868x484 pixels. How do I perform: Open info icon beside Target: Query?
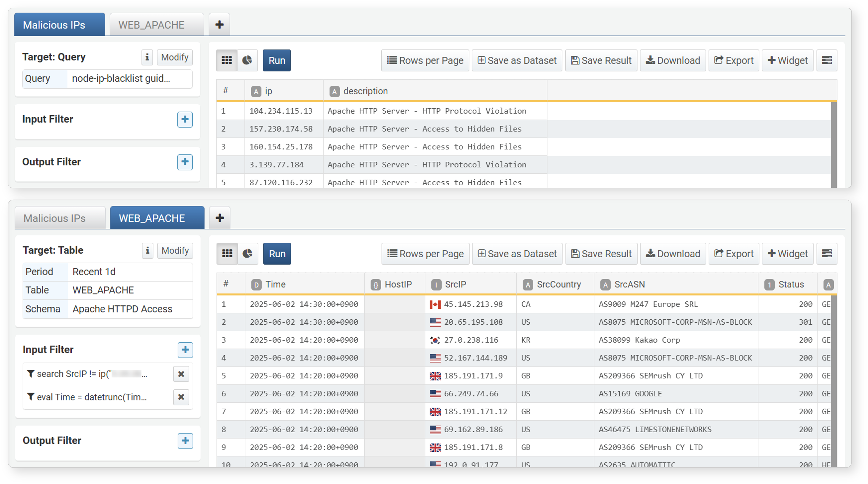pyautogui.click(x=147, y=57)
